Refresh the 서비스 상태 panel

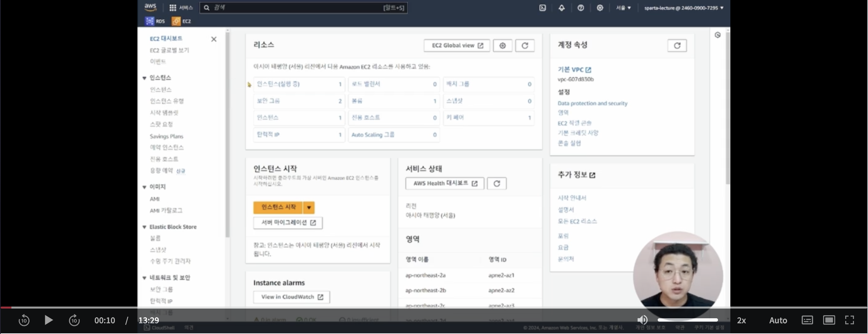pyautogui.click(x=497, y=183)
